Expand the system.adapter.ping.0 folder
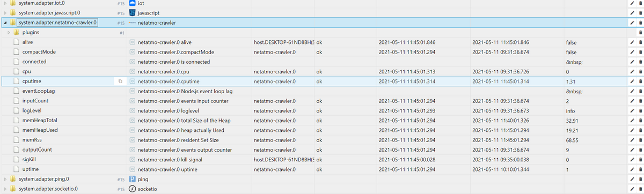644x194 pixels. tap(5, 179)
